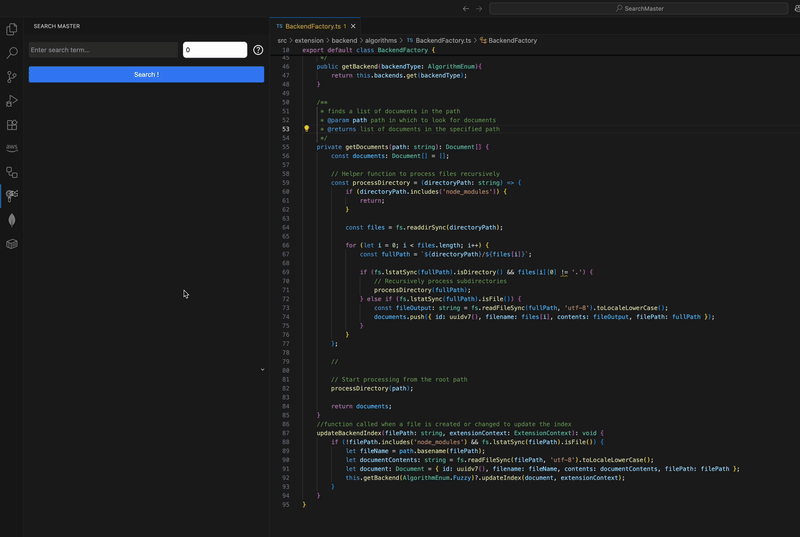Click the backend breadcrumb

[344, 40]
